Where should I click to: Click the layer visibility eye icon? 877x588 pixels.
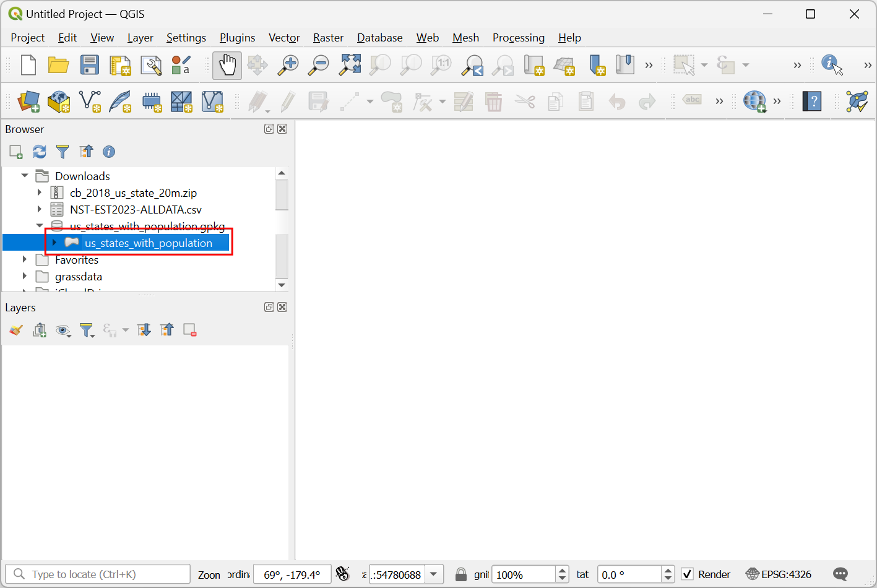click(63, 331)
